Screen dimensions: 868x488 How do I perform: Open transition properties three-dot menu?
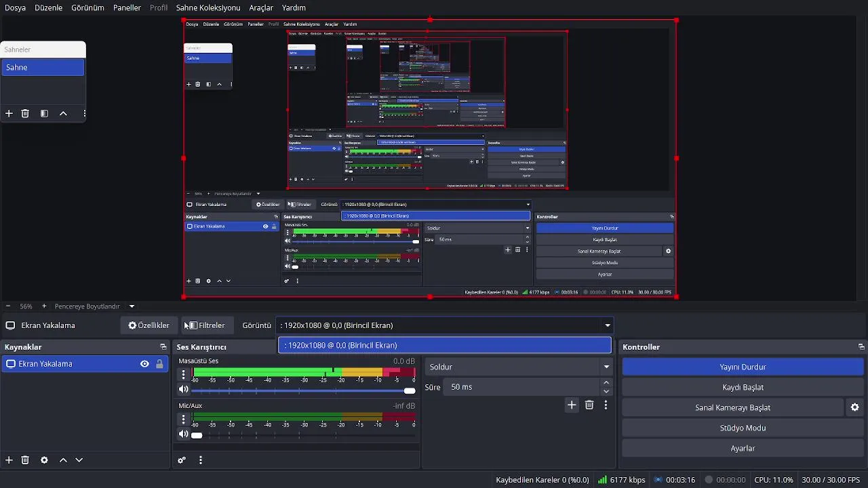tap(606, 405)
